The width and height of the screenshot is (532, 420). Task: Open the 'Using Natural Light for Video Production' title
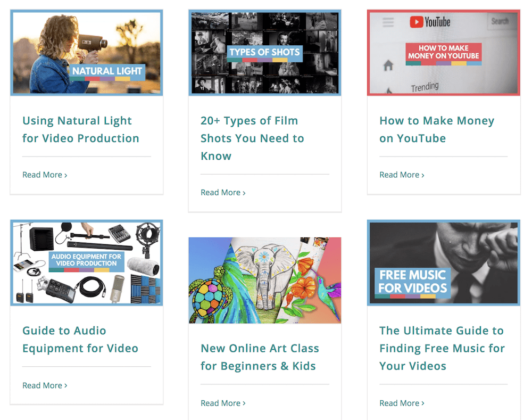pos(81,129)
